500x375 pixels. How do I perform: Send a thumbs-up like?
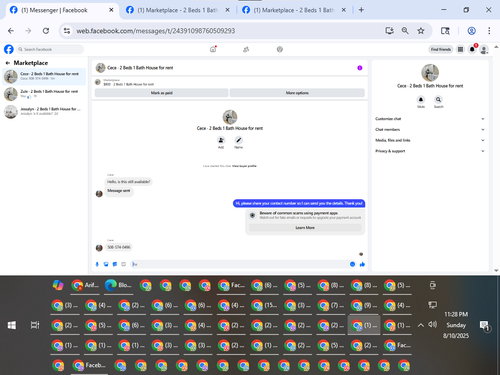[362, 264]
